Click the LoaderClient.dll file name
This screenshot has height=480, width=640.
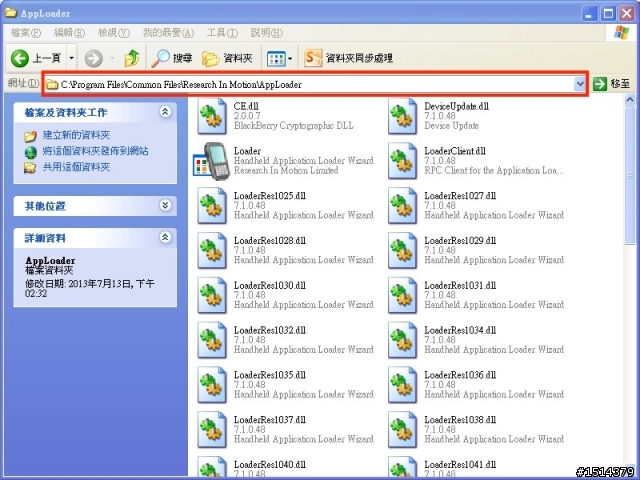pyautogui.click(x=455, y=151)
